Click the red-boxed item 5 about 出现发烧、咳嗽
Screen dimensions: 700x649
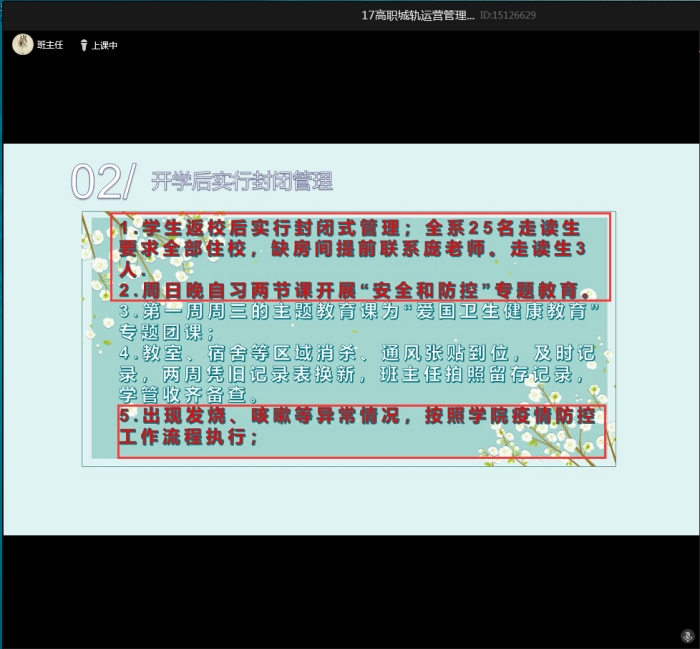tap(360, 428)
